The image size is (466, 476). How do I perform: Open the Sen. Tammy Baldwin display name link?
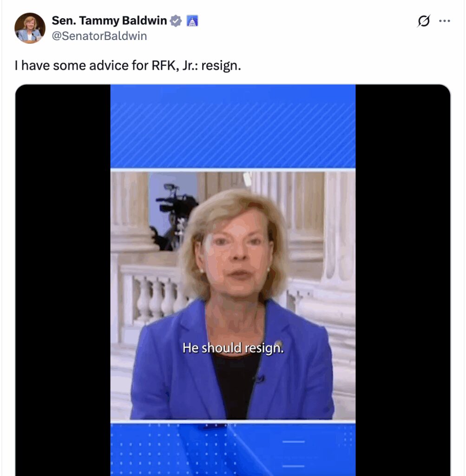click(x=109, y=20)
